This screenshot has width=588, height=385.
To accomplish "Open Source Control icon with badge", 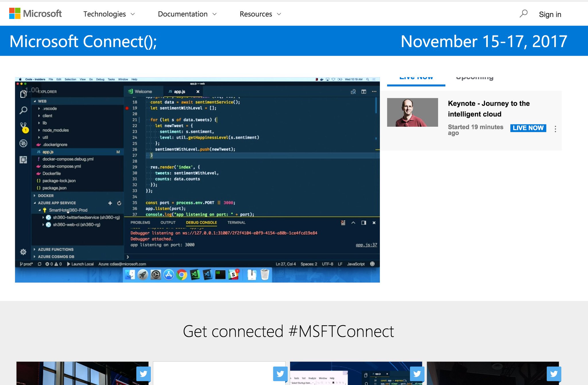I will [x=24, y=127].
